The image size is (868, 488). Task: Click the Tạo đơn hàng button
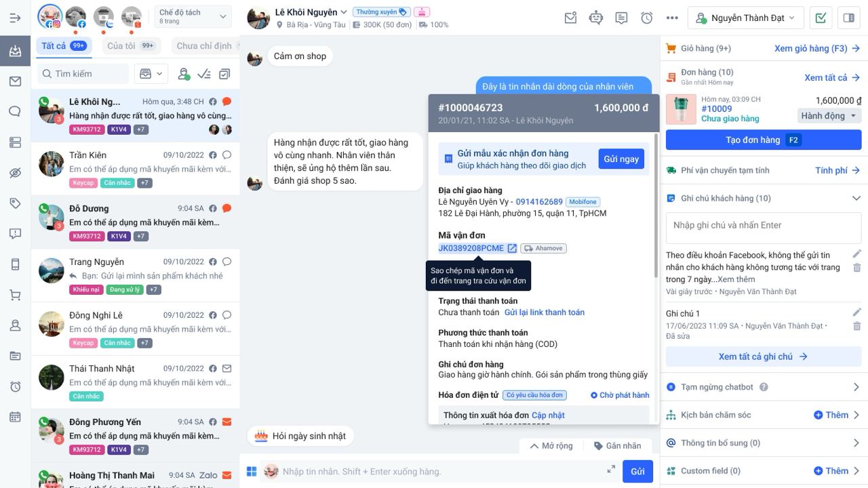coord(764,140)
